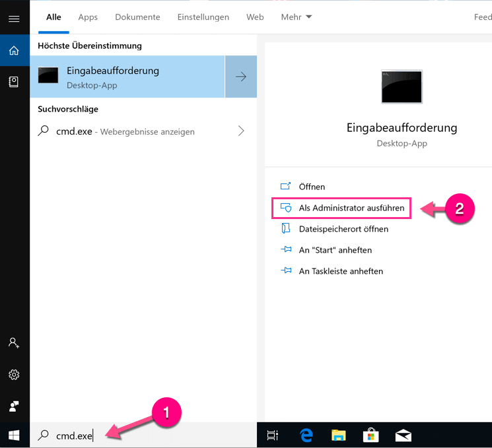The width and height of the screenshot is (492, 448).
Task: Click Dateispeicherort öffnen
Action: [x=343, y=229]
